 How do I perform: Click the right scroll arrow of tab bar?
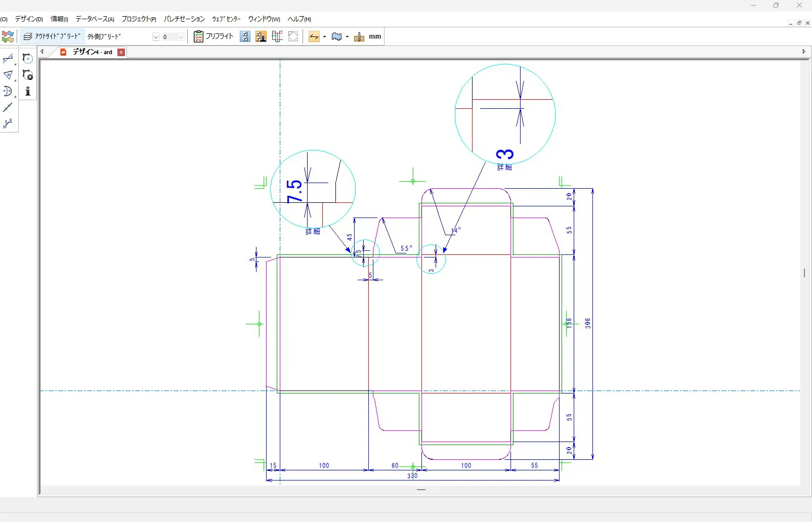coord(804,52)
